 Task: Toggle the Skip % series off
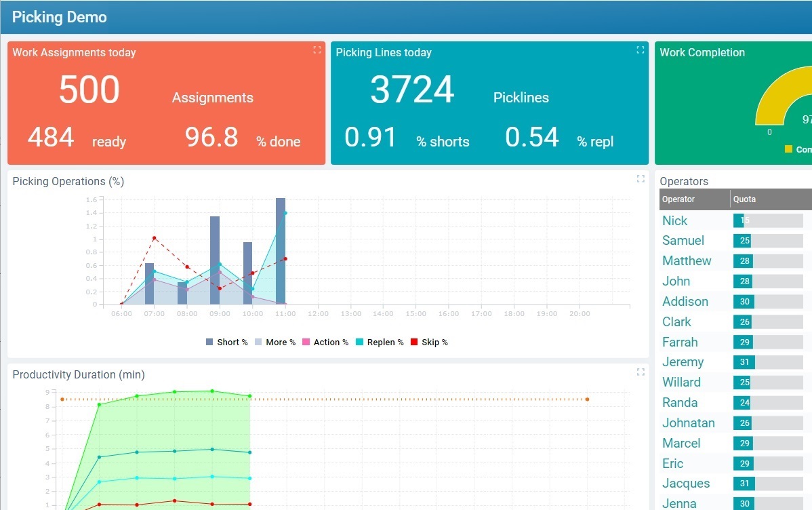click(431, 342)
